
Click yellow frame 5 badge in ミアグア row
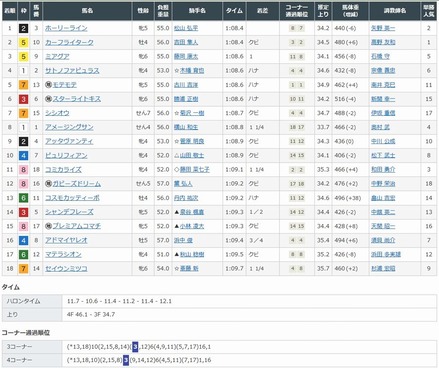click(23, 57)
